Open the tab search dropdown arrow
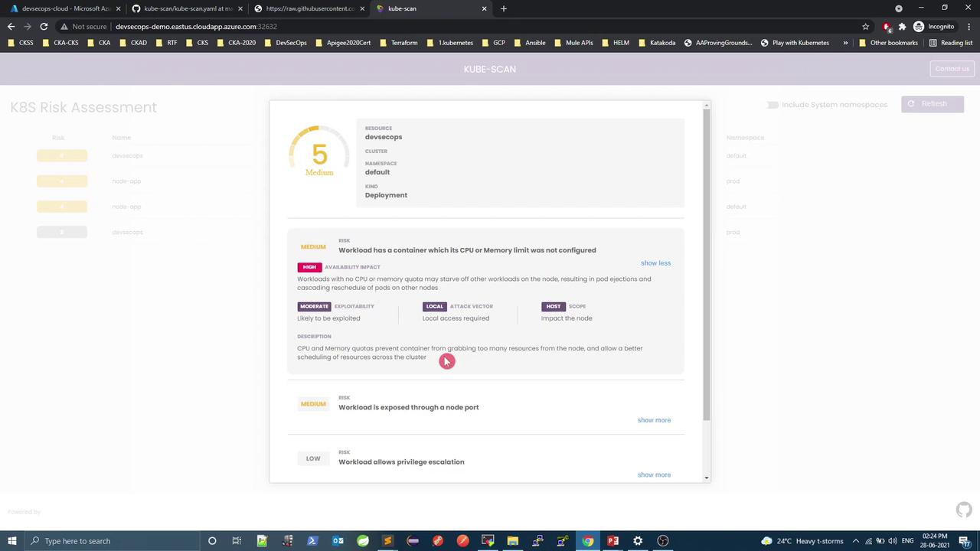The width and height of the screenshot is (980, 551). pyautogui.click(x=899, y=8)
